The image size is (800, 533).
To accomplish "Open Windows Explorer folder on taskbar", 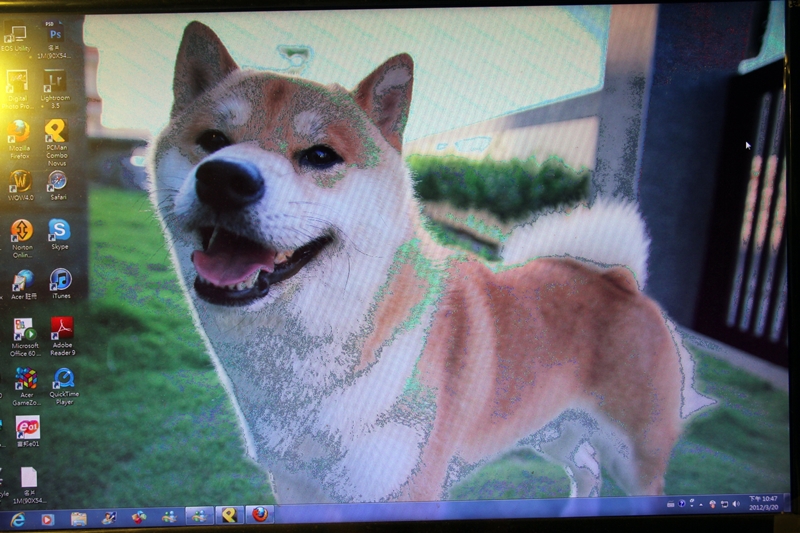I will (78, 519).
